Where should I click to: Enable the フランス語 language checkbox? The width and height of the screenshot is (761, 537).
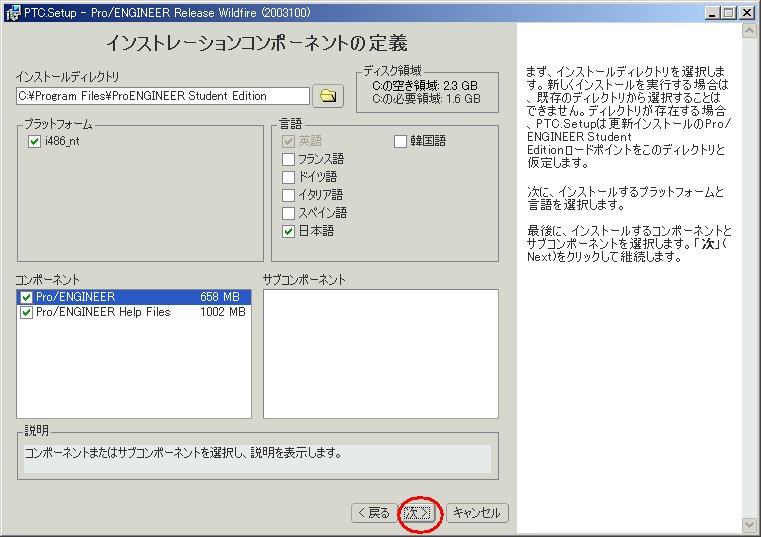288,159
